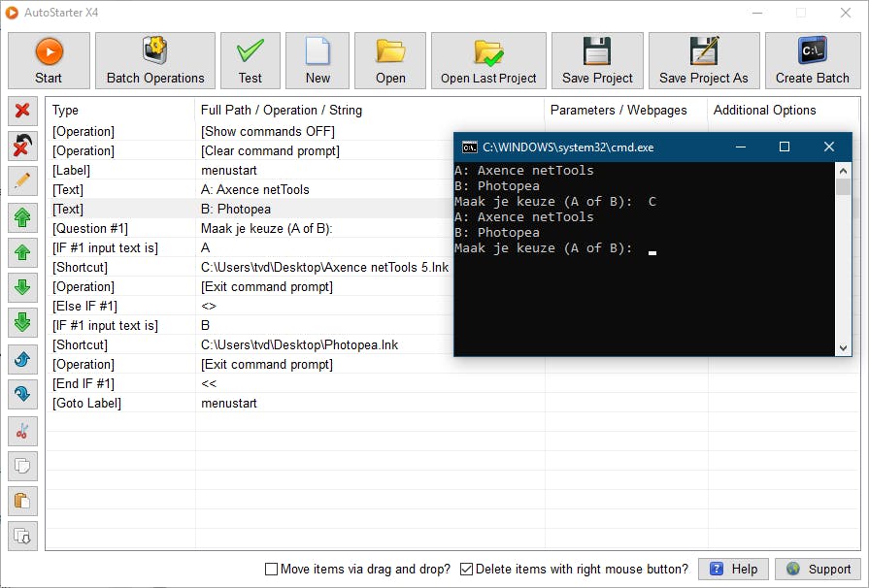Select the IF #1 input text is A row

250,247
